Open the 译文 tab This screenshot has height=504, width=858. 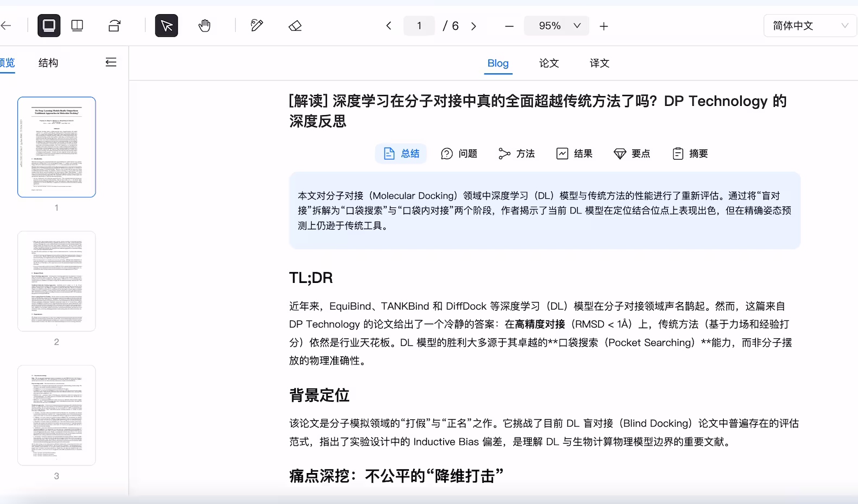(x=600, y=63)
